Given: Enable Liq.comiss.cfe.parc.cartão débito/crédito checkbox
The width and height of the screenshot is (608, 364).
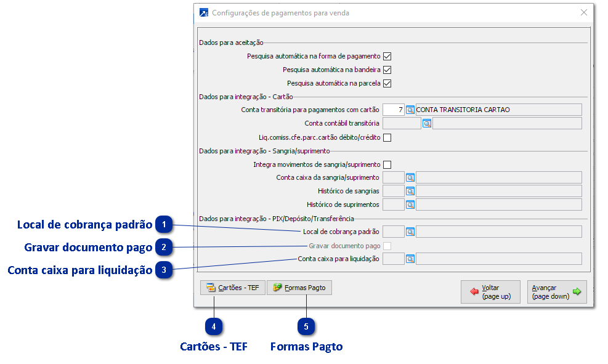Looking at the screenshot, I should pyautogui.click(x=387, y=138).
